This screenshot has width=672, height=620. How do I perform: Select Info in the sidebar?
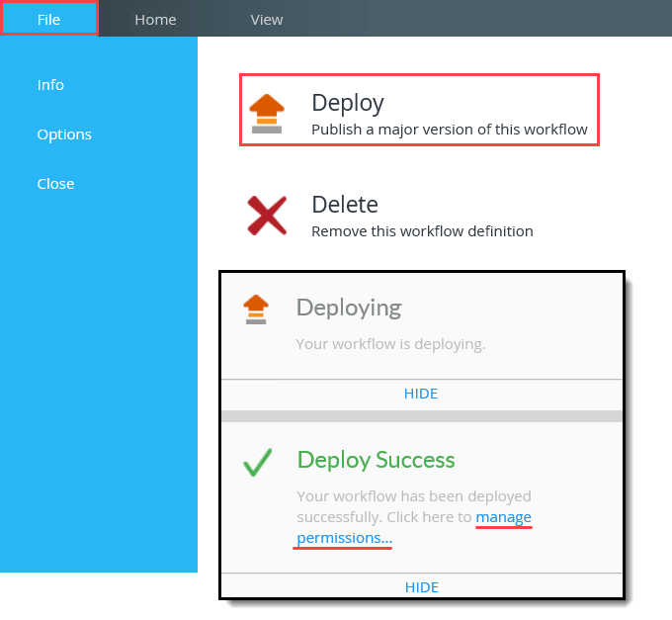50,85
